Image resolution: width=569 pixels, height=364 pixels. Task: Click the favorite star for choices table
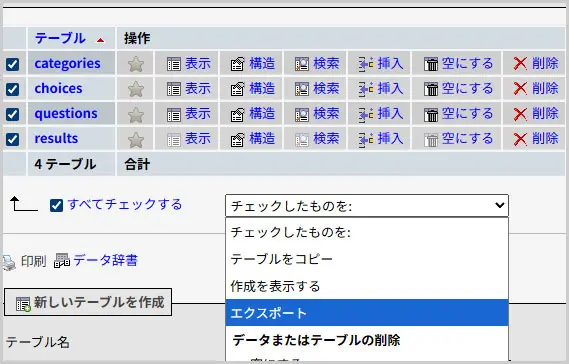pyautogui.click(x=136, y=89)
